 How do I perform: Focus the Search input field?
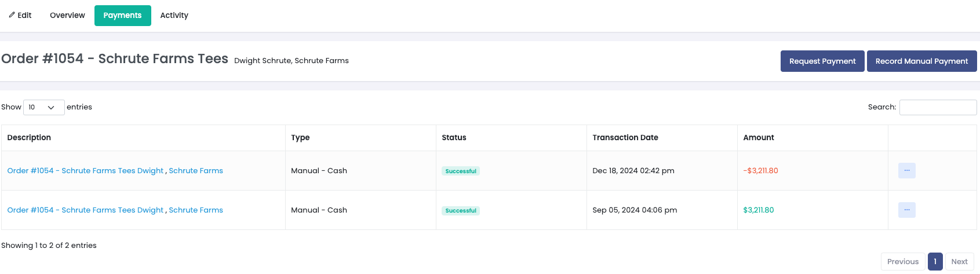(938, 107)
